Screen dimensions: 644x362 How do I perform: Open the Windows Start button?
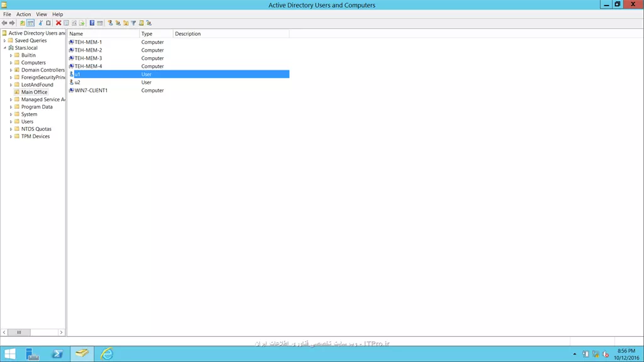9,354
